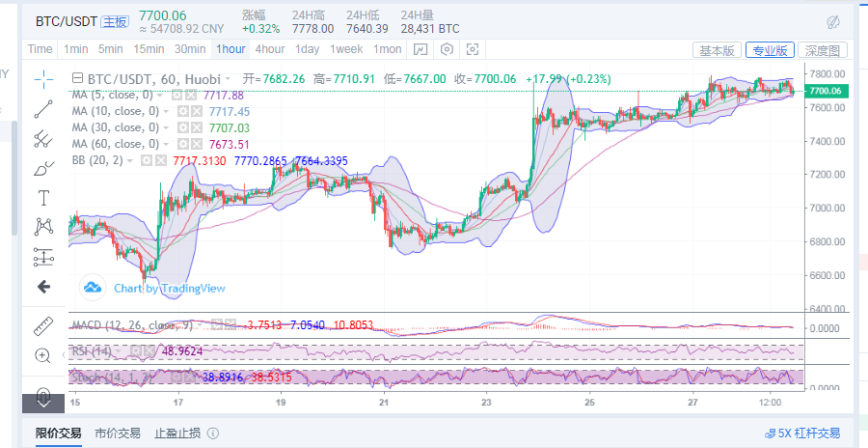868x448 pixels.
Task: Open MACD indicator settings gear
Action: (218, 325)
